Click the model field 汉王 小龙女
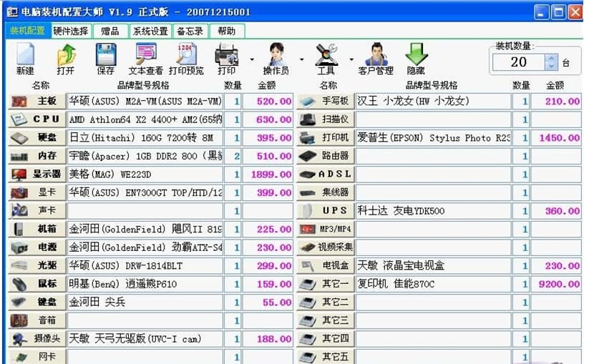The width and height of the screenshot is (589, 364). click(433, 102)
